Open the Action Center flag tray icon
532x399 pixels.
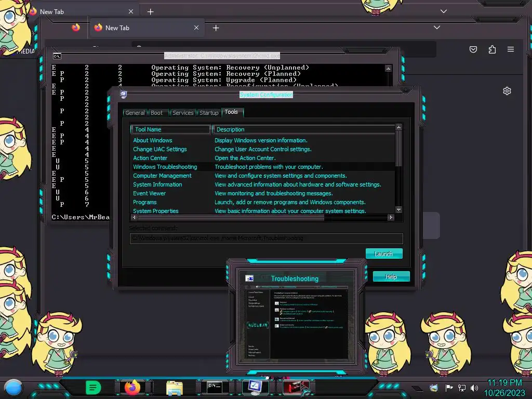pyautogui.click(x=449, y=388)
